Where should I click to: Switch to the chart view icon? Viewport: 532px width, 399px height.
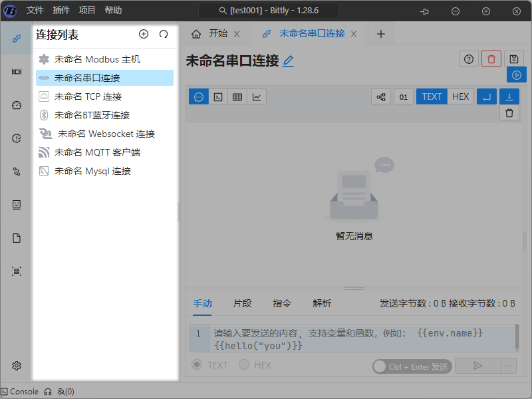(x=257, y=97)
